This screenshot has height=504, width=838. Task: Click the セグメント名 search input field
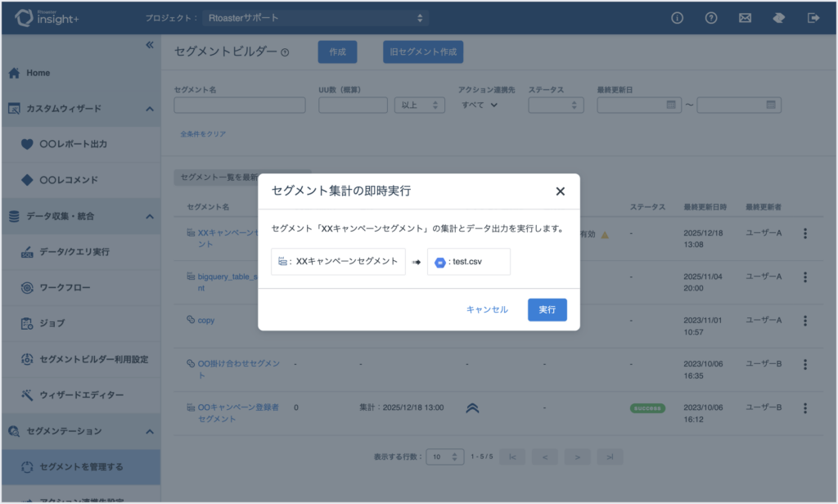(x=240, y=105)
